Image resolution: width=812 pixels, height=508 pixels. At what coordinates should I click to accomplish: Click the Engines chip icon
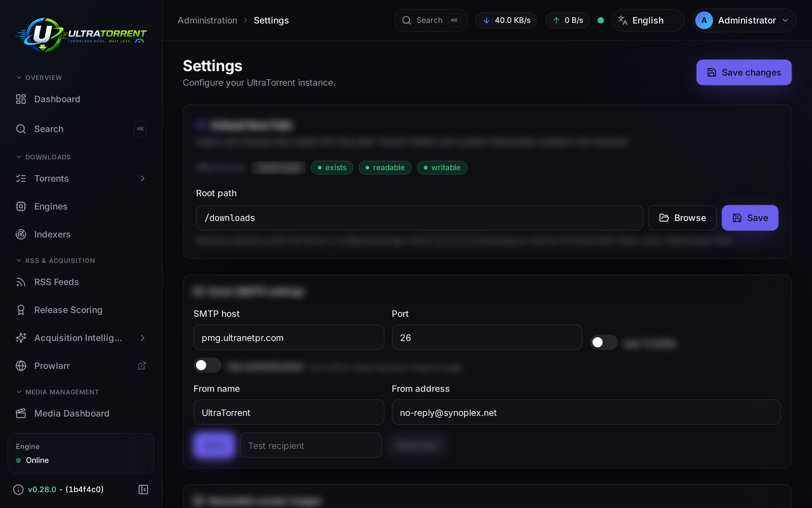[x=21, y=206]
